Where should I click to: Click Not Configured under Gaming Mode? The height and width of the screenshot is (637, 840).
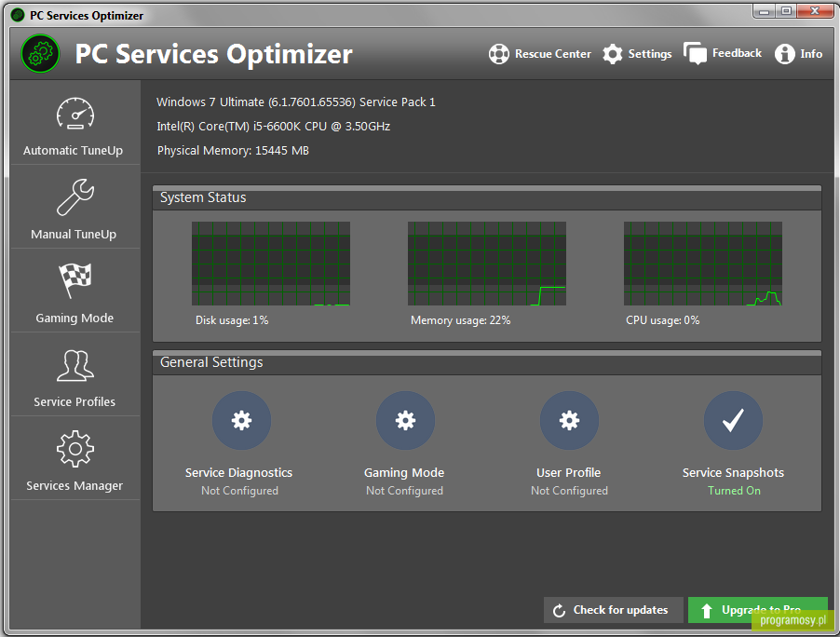(404, 491)
